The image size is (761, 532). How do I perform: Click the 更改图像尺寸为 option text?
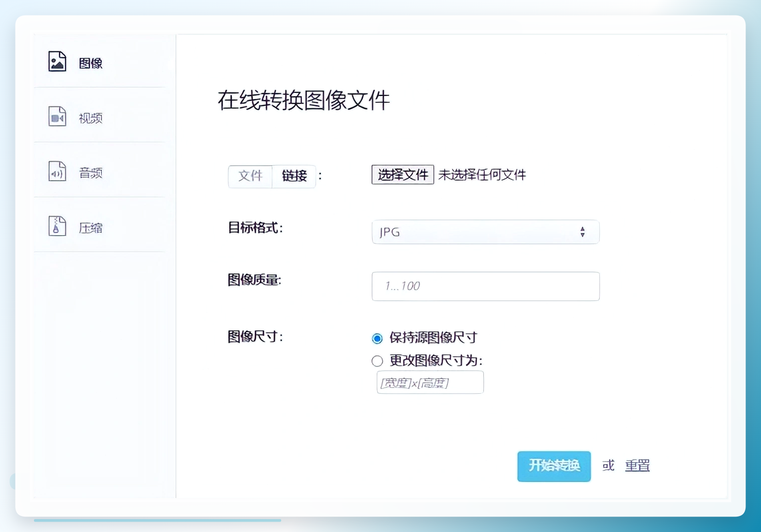436,360
